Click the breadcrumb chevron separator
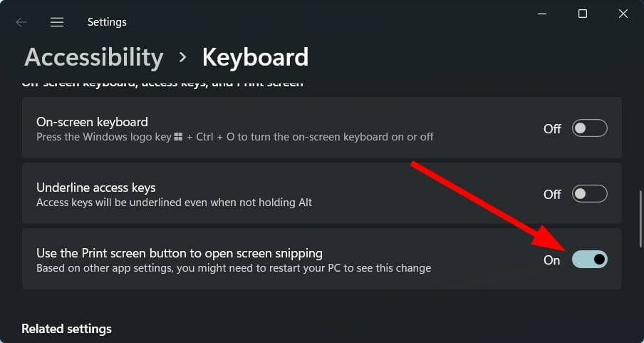 pyautogui.click(x=183, y=57)
